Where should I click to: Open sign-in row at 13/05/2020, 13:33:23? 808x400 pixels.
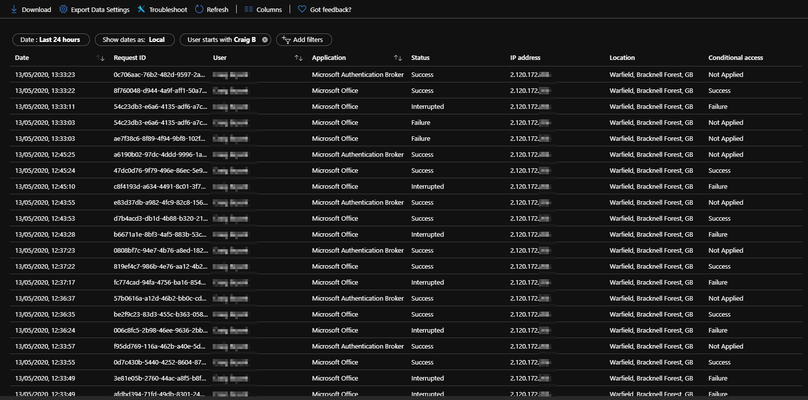click(x=407, y=75)
